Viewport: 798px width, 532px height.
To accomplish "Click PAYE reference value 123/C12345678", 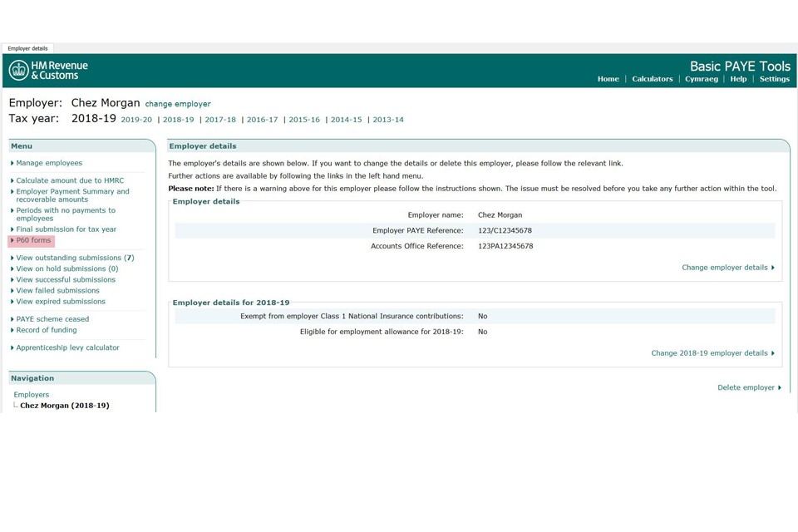I will [505, 230].
